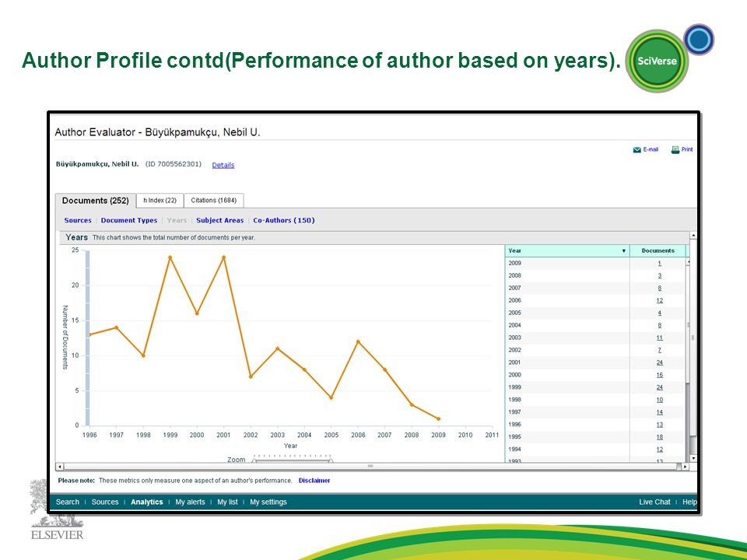Click the left handle of the Zoom slider

254,460
